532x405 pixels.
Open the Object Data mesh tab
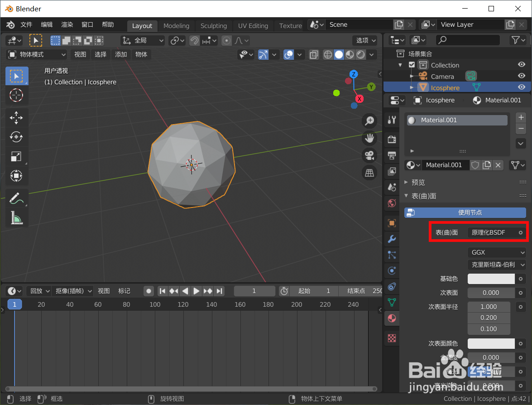(x=392, y=302)
